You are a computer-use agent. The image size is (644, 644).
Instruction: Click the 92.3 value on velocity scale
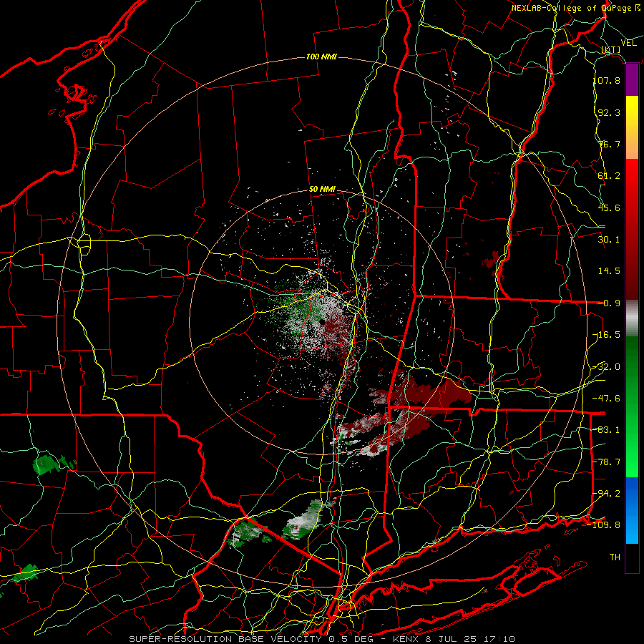coord(609,112)
